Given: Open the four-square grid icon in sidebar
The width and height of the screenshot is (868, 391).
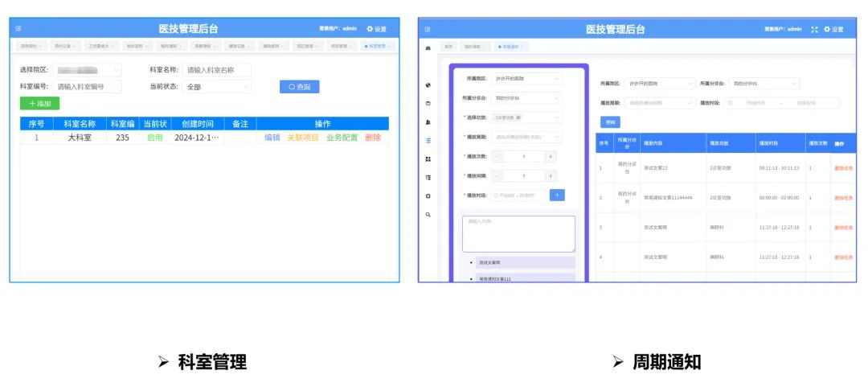Looking at the screenshot, I should point(428,159).
